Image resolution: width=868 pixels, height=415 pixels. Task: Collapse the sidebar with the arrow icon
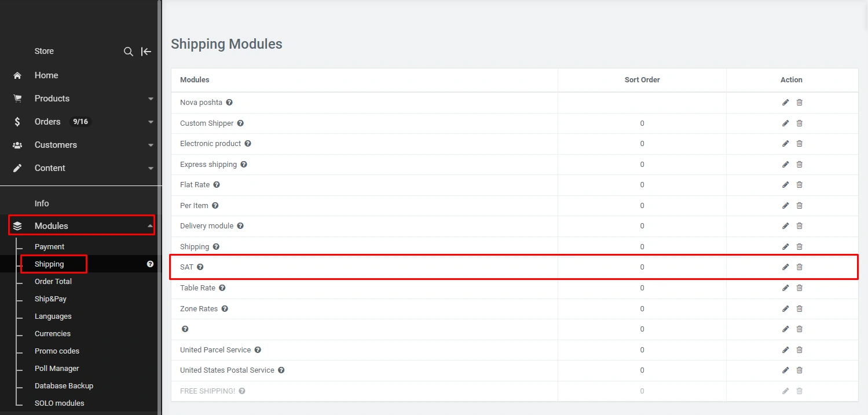click(147, 52)
